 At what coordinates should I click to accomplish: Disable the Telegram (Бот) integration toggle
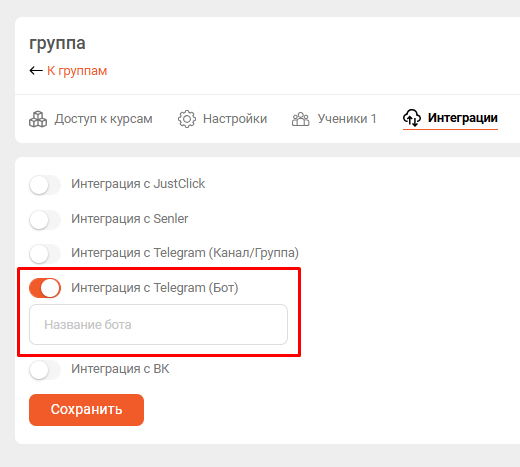(45, 288)
